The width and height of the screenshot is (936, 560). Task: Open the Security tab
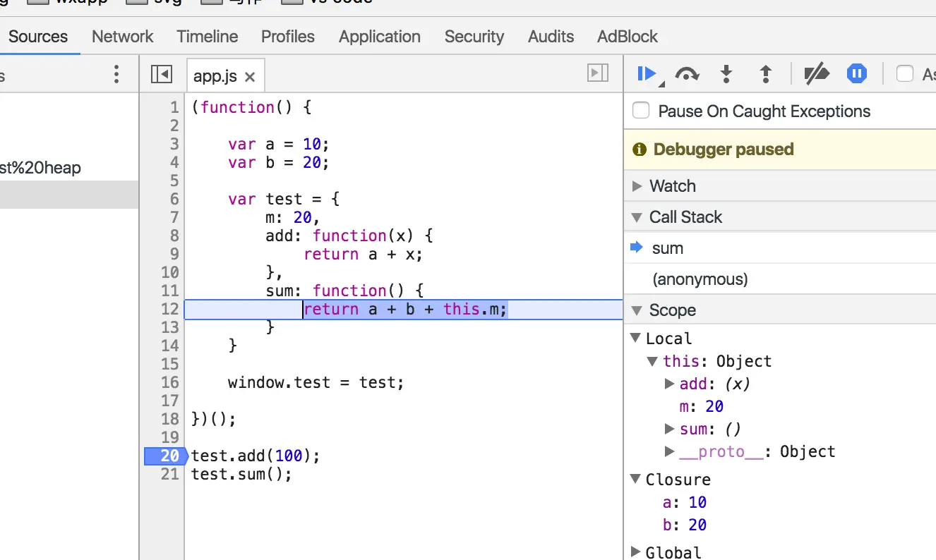point(474,37)
